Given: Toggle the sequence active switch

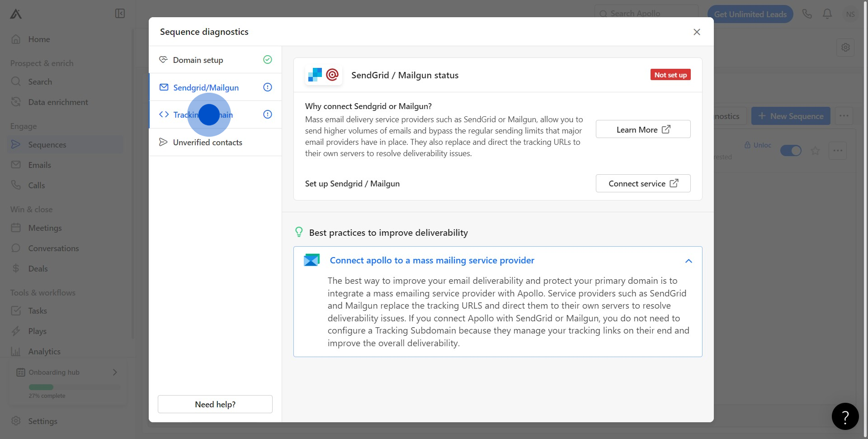Looking at the screenshot, I should click(x=791, y=151).
